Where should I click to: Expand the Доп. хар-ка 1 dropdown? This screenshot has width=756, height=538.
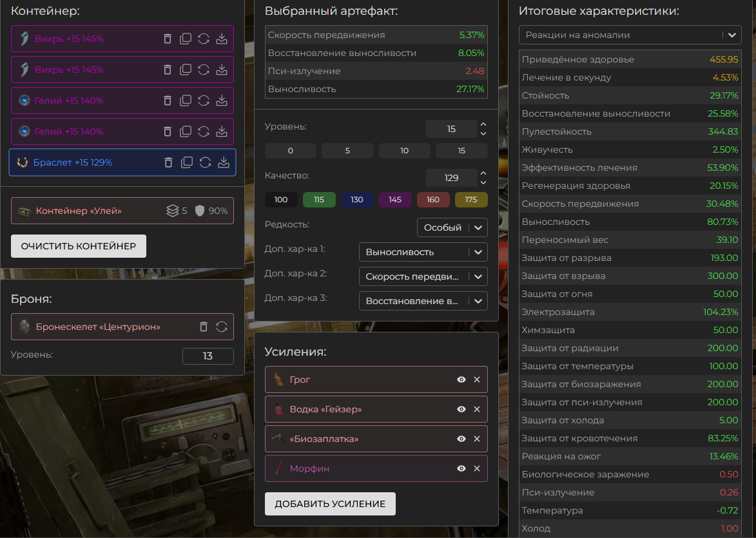click(x=423, y=252)
